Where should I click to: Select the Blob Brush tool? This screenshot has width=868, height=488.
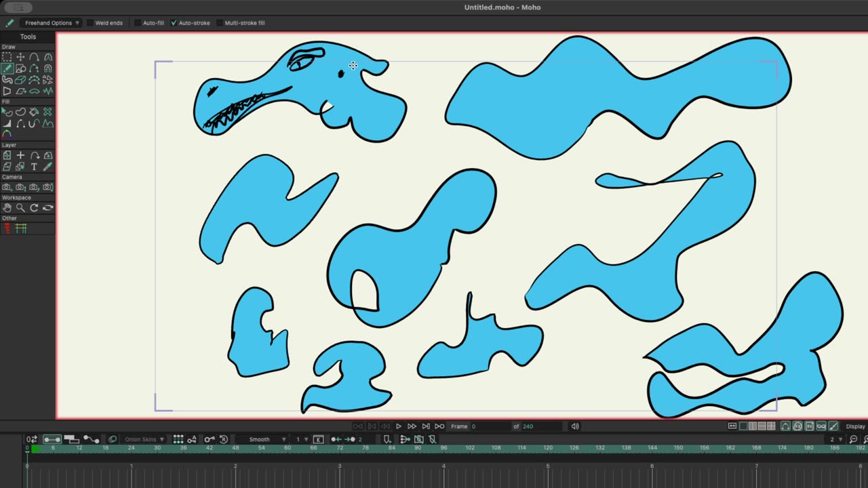pyautogui.click(x=7, y=79)
